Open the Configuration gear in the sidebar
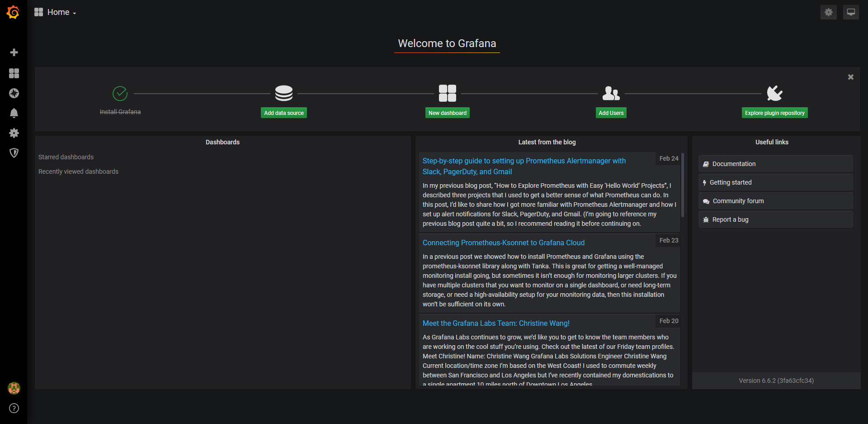Image resolution: width=868 pixels, height=424 pixels. pyautogui.click(x=14, y=133)
